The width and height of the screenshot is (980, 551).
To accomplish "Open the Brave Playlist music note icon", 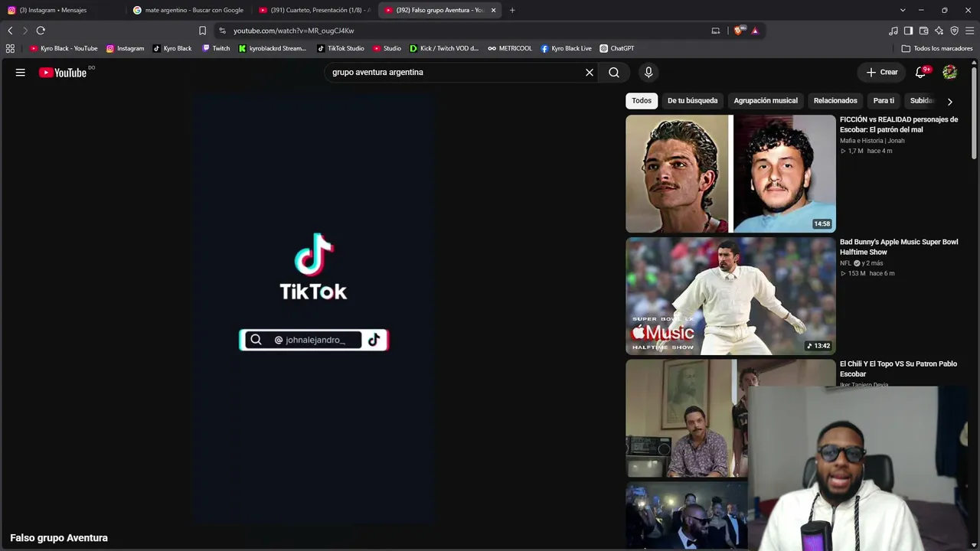I will tap(893, 31).
